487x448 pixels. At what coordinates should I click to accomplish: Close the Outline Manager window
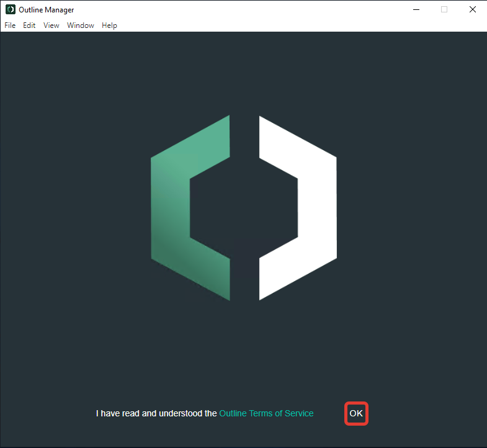coord(473,10)
